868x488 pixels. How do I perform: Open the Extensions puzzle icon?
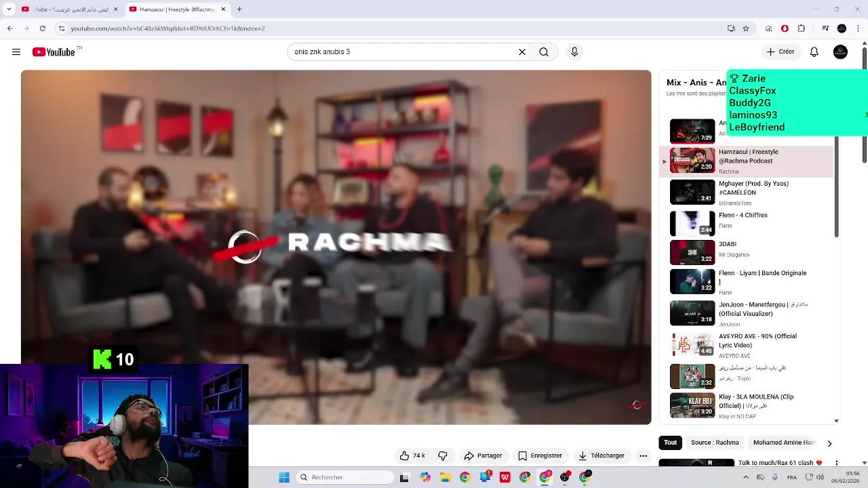(802, 28)
